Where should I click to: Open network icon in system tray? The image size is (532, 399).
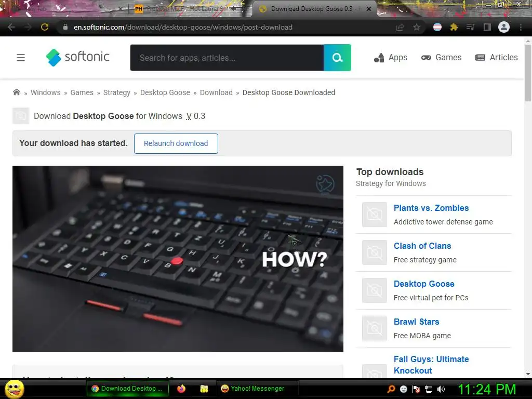(429, 389)
